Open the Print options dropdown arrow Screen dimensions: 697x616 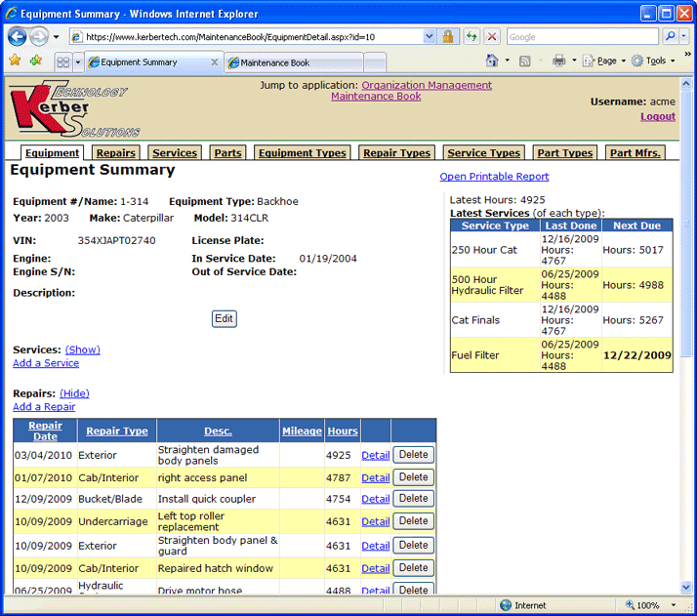click(x=574, y=61)
